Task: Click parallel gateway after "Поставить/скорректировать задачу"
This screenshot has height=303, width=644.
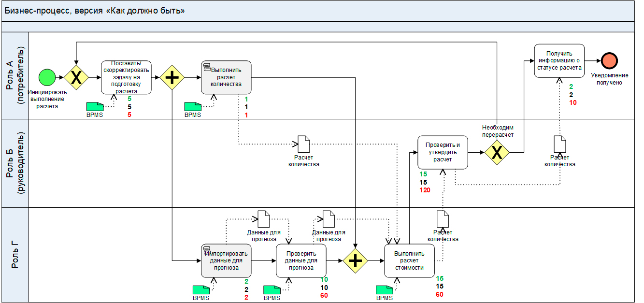Action: 172,77
